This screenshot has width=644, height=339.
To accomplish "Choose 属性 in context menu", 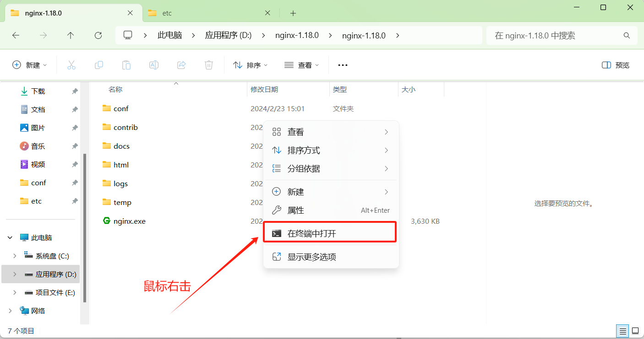I will 331,210.
